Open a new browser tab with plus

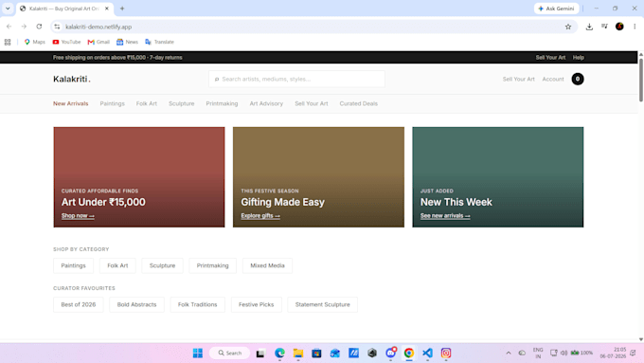tap(122, 9)
